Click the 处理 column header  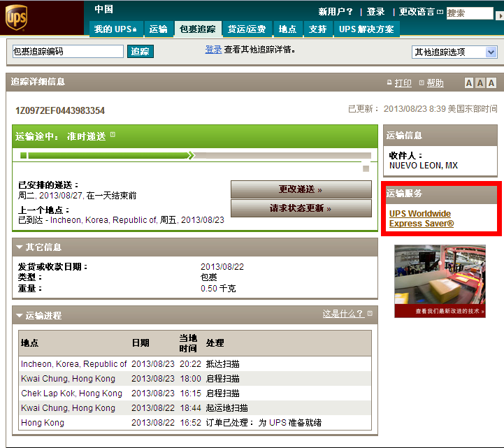pos(215,343)
